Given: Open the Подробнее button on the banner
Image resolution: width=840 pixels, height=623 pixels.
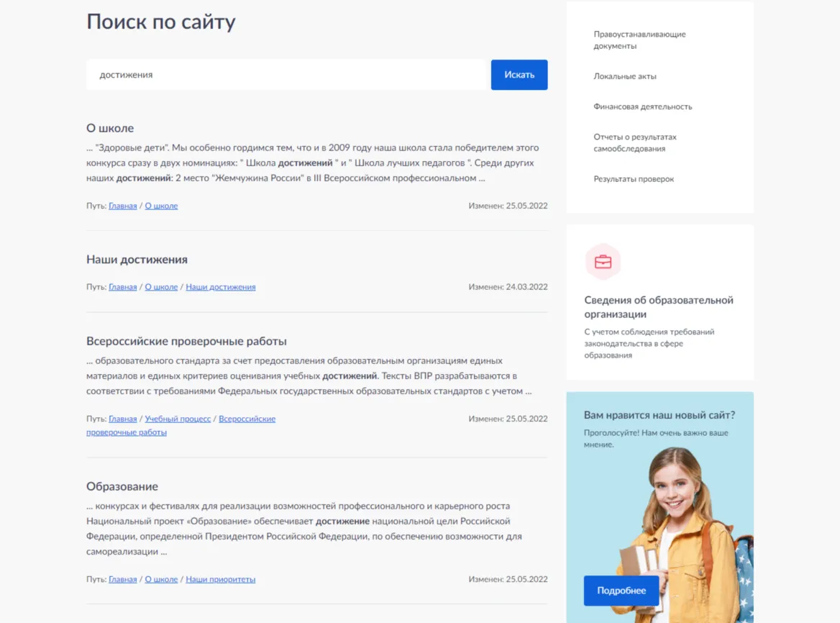Looking at the screenshot, I should click(x=621, y=591).
